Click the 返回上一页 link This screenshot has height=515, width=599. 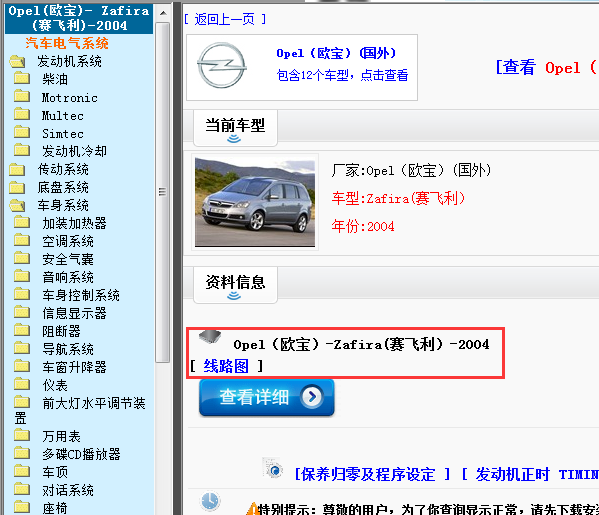[x=225, y=19]
